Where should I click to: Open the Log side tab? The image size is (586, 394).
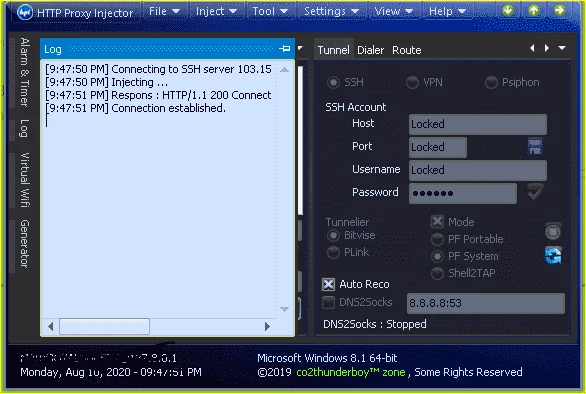(25, 129)
